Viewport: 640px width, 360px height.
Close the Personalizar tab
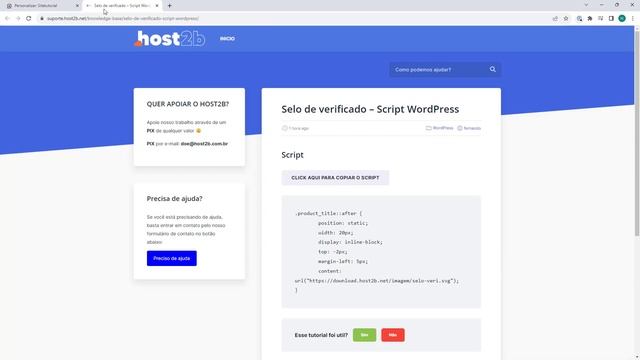(x=77, y=6)
